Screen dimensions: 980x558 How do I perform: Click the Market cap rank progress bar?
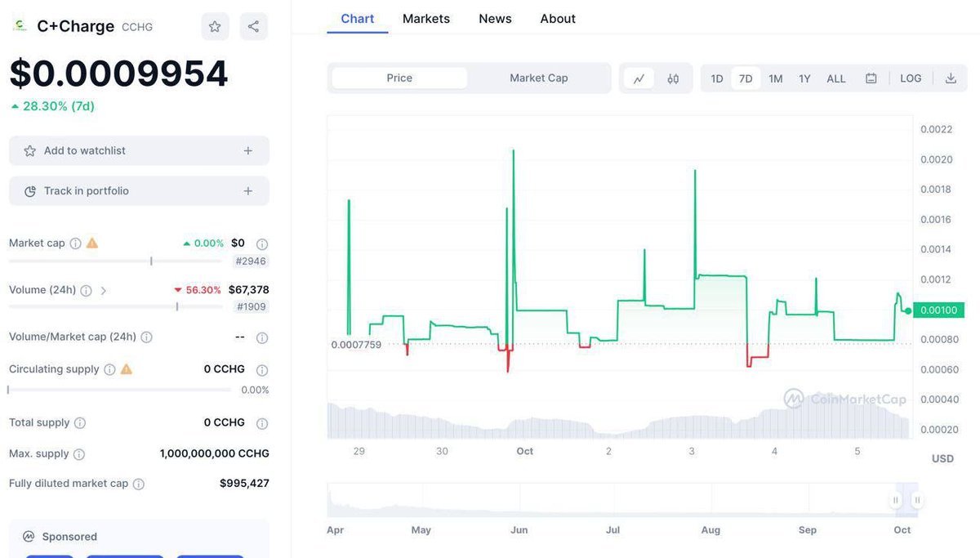coord(115,261)
